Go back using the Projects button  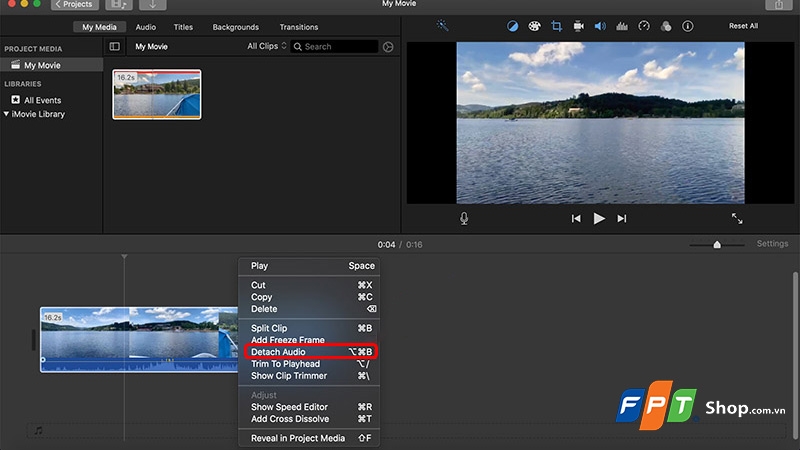click(74, 5)
